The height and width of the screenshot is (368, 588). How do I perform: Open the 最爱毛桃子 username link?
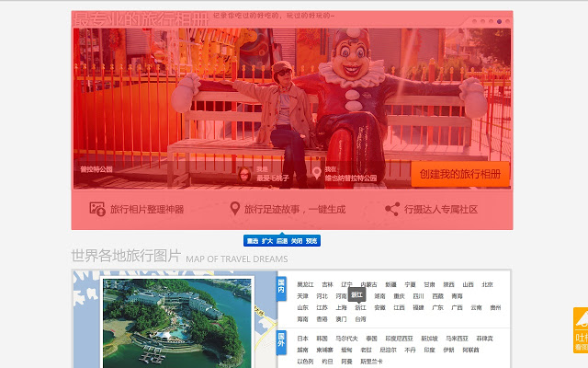click(x=273, y=178)
